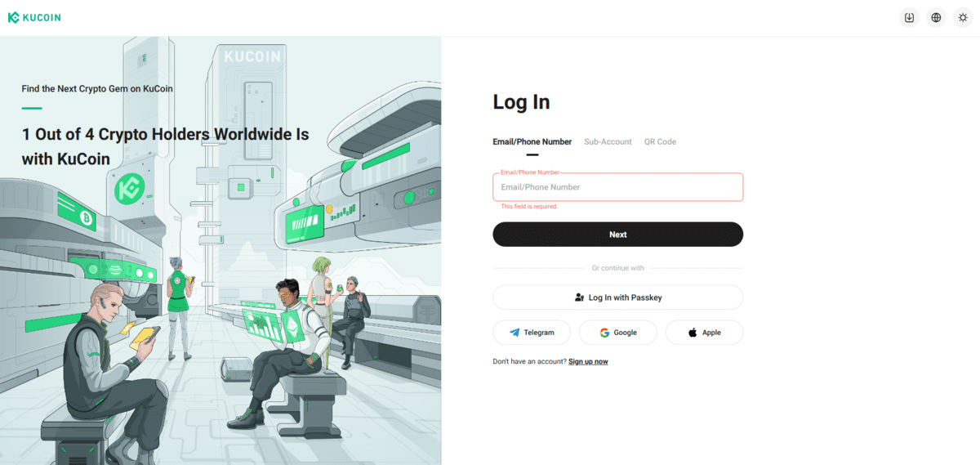Open the language globe selector

pyautogui.click(x=936, y=17)
